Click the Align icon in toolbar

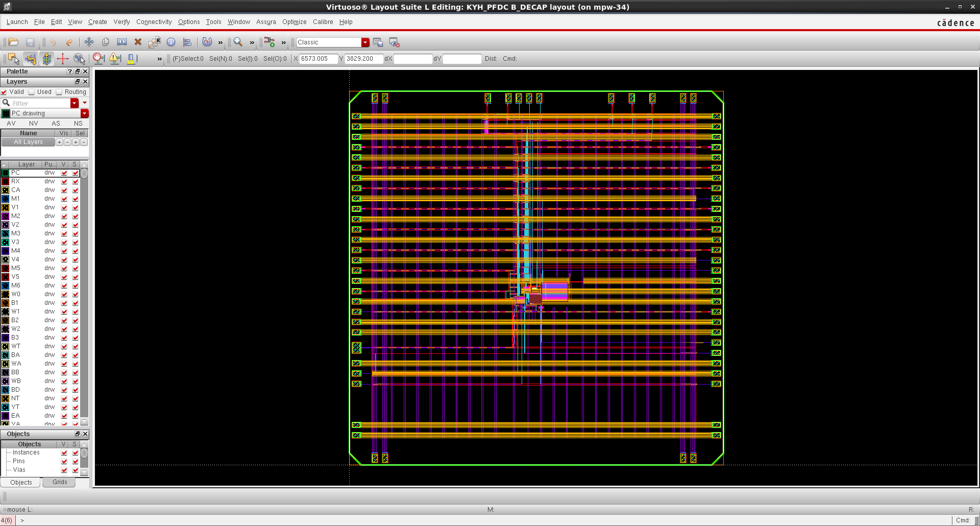click(187, 42)
